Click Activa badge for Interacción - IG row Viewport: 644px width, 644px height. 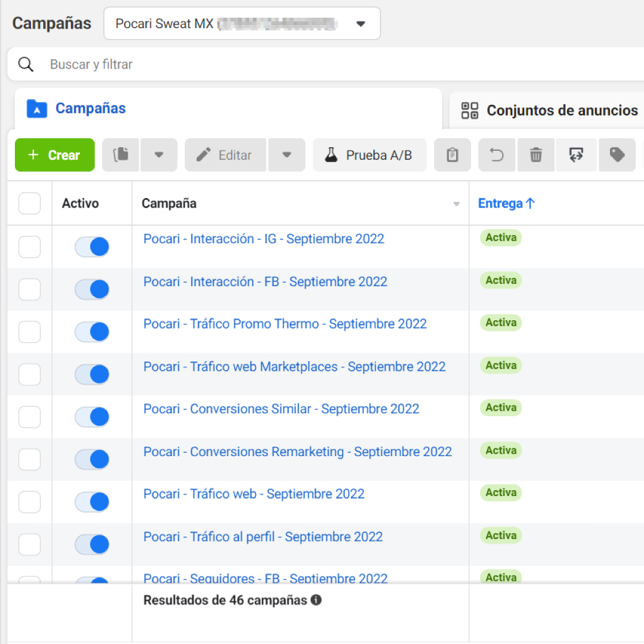501,237
